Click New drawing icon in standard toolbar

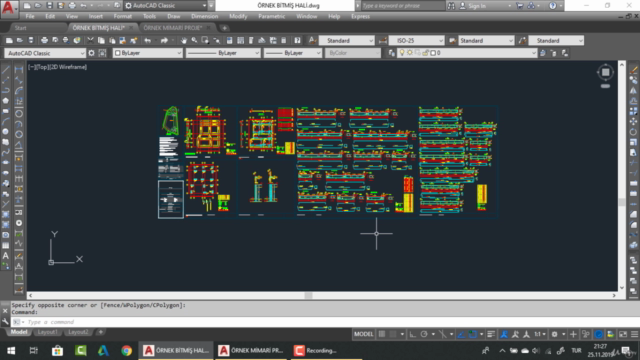pyautogui.click(x=9, y=40)
